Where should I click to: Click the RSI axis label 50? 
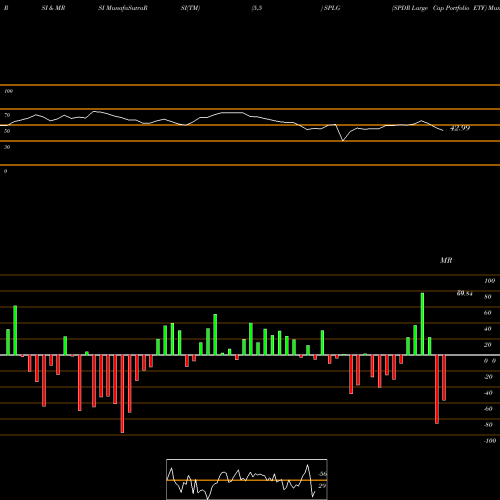coord(7,131)
